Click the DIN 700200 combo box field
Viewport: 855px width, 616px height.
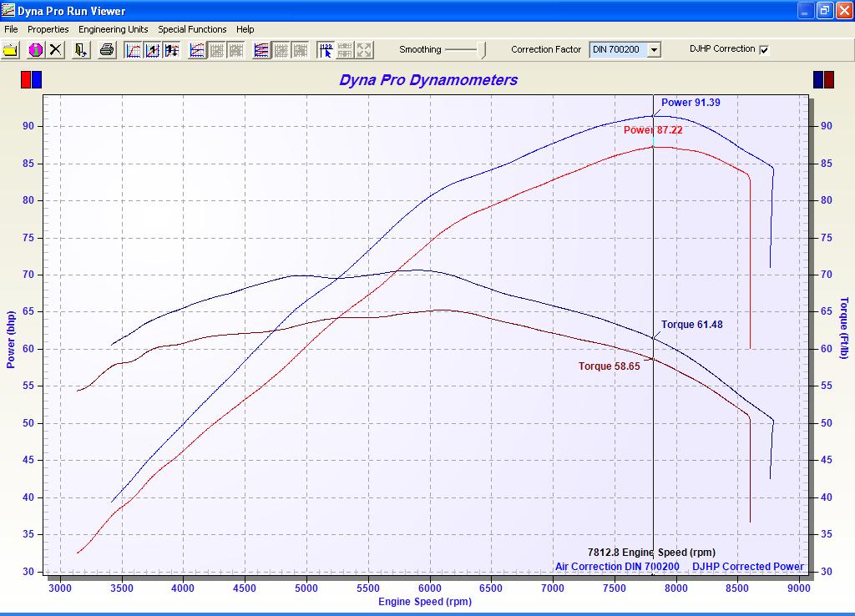click(x=618, y=50)
